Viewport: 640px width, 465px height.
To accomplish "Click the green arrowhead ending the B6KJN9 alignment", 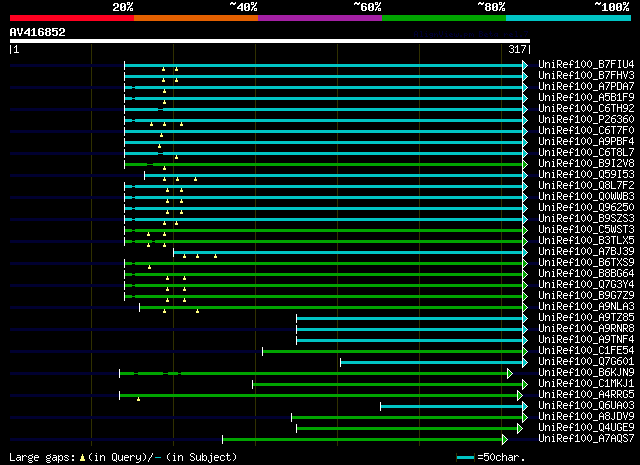I will pyautogui.click(x=510, y=374).
